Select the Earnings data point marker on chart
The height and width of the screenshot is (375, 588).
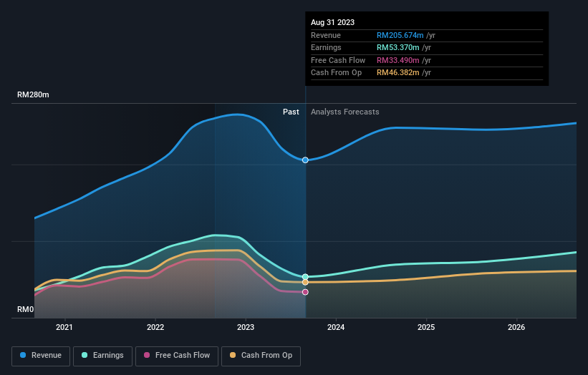tap(305, 277)
